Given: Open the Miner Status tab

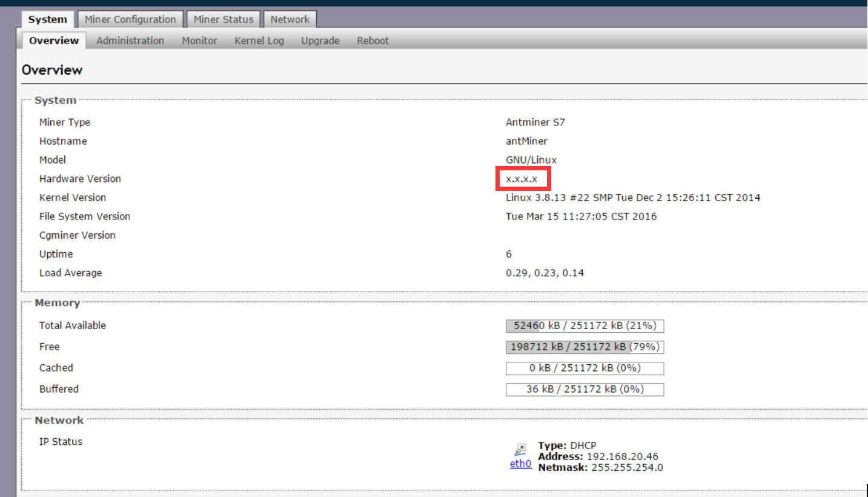Looking at the screenshot, I should (x=224, y=19).
